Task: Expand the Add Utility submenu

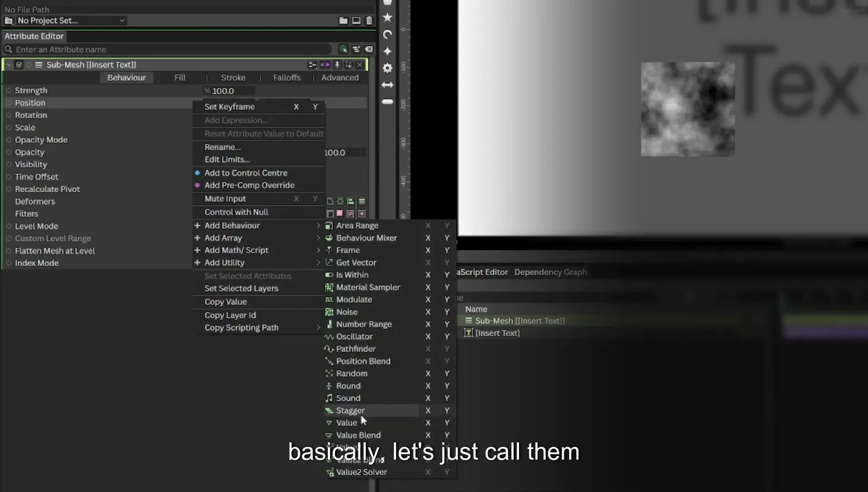Action: (258, 262)
